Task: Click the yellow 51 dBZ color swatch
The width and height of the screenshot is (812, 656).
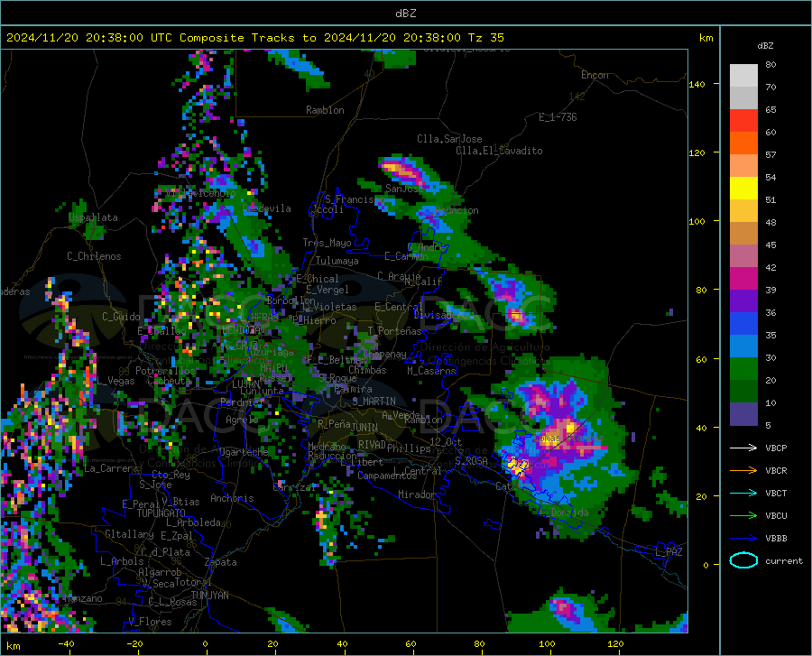Action: pos(743,189)
